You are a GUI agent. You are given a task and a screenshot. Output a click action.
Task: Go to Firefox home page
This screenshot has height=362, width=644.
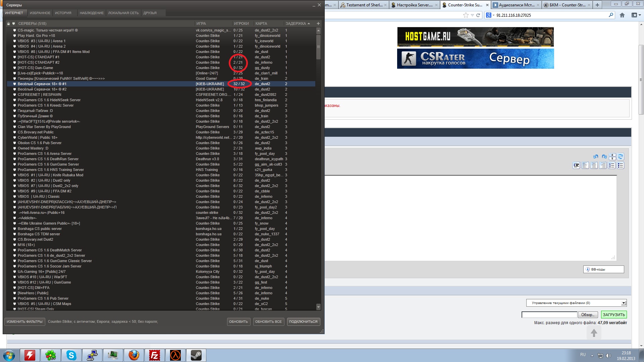622,15
